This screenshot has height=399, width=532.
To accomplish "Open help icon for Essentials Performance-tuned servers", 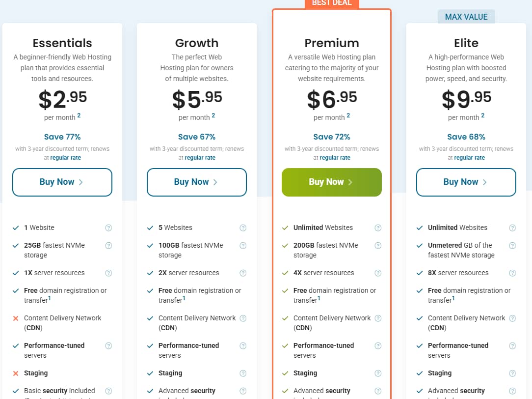I will click(108, 346).
